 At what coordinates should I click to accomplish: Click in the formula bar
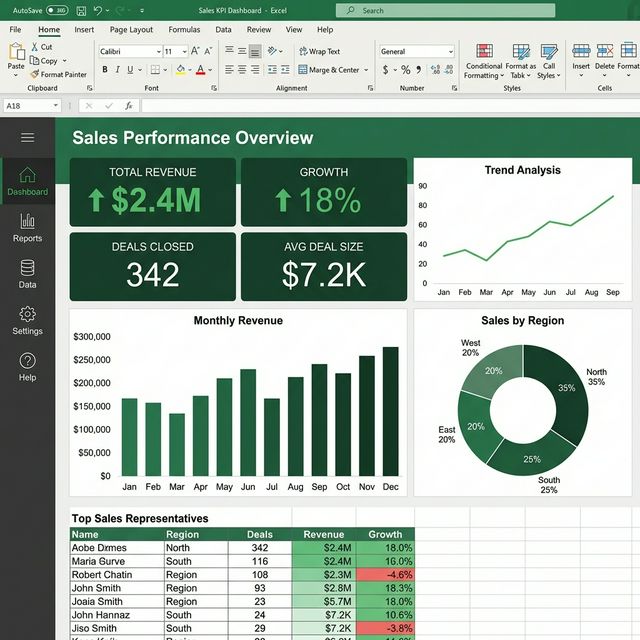coord(390,106)
